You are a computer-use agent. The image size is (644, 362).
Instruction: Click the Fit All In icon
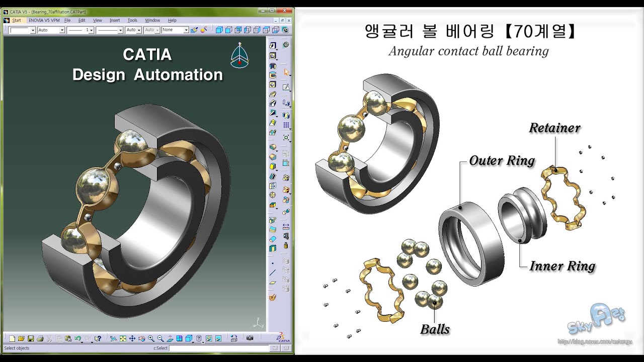[123, 338]
